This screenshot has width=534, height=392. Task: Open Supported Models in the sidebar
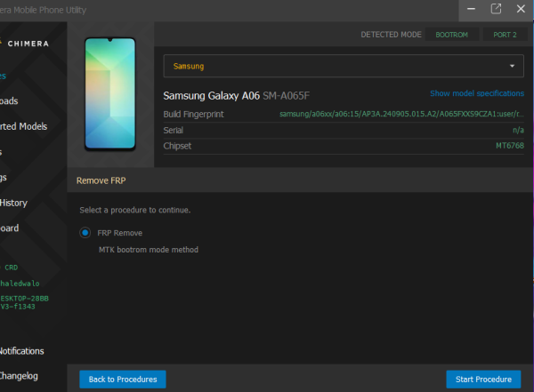[23, 126]
